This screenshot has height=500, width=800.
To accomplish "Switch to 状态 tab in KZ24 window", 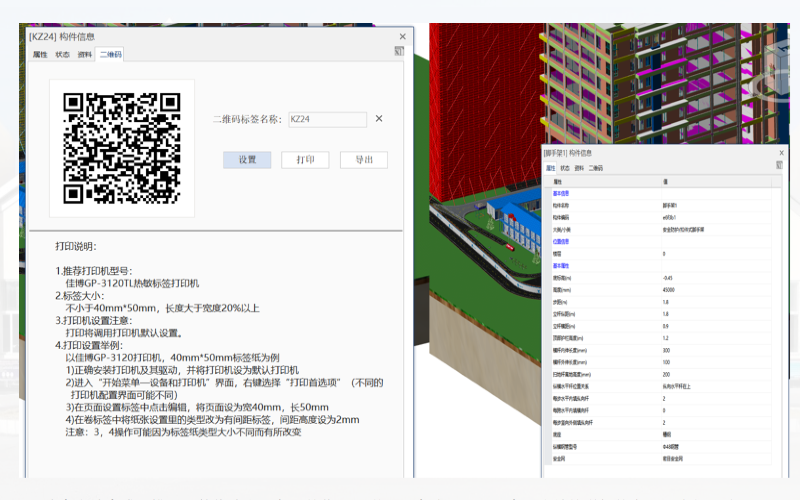I will point(62,55).
